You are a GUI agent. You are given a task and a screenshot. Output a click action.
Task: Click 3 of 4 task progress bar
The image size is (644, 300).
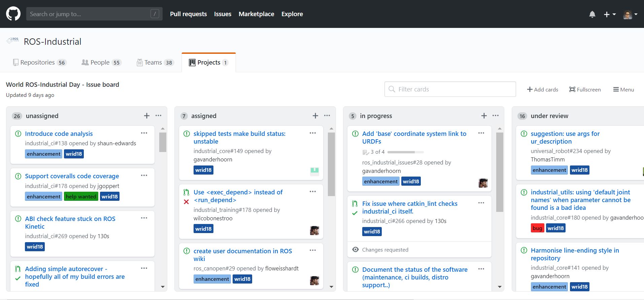click(x=405, y=152)
